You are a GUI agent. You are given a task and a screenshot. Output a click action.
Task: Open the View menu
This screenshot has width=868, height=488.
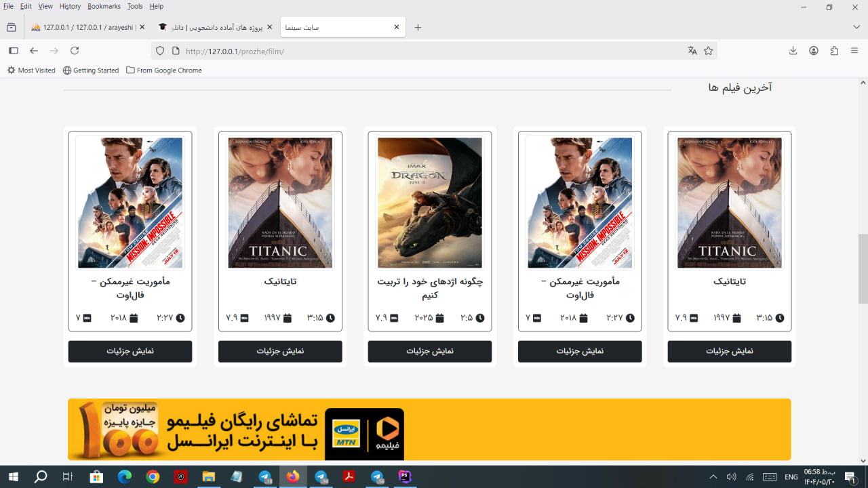45,6
